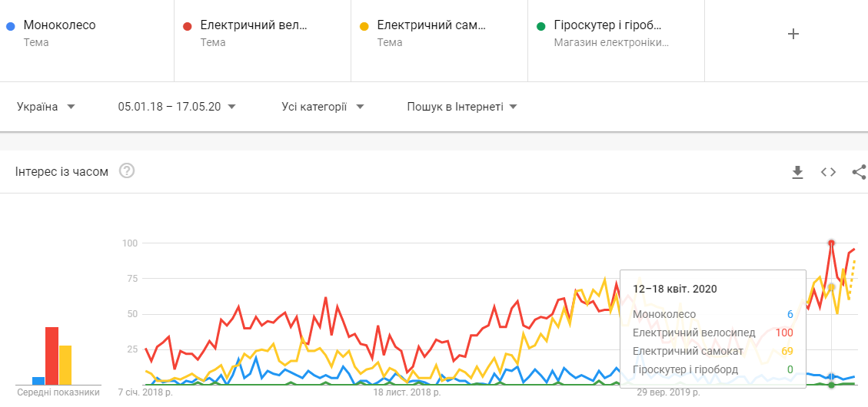This screenshot has height=407, width=868.
Task: Click the red peak point at 100
Action: coord(831,243)
